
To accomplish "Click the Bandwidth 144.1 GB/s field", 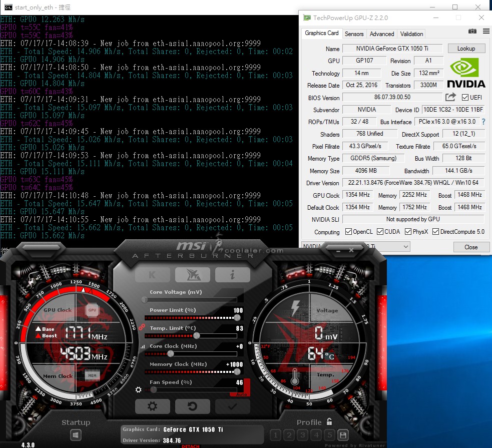I will [458, 170].
